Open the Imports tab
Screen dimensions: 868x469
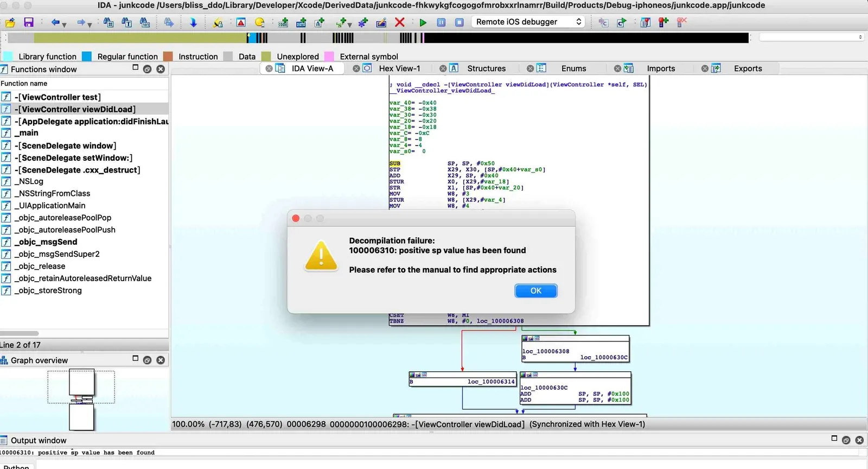[x=661, y=68]
